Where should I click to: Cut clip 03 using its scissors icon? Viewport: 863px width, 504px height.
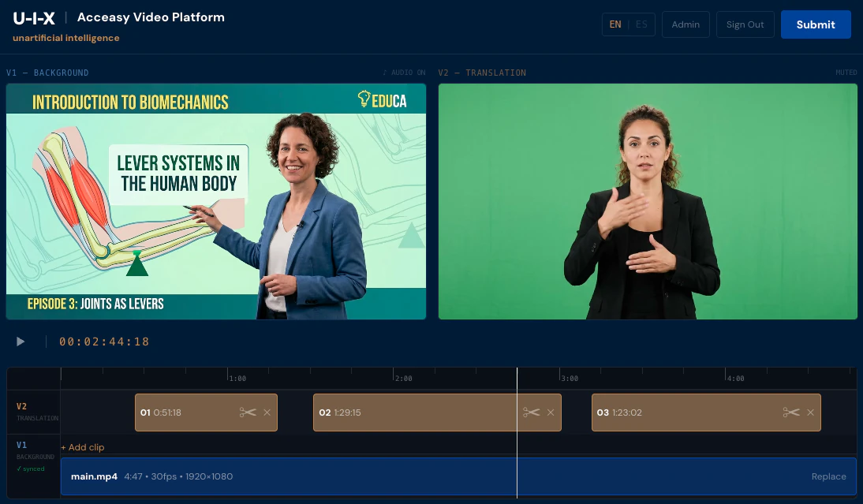pyautogui.click(x=791, y=413)
